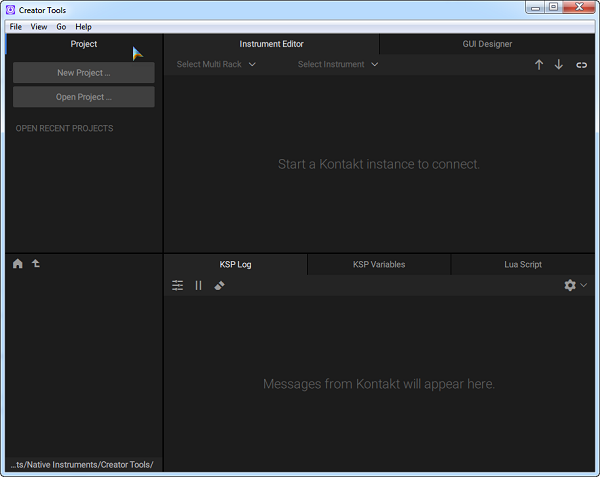Viewport: 600px width, 477px height.
Task: Open the Go menu
Action: (x=61, y=27)
